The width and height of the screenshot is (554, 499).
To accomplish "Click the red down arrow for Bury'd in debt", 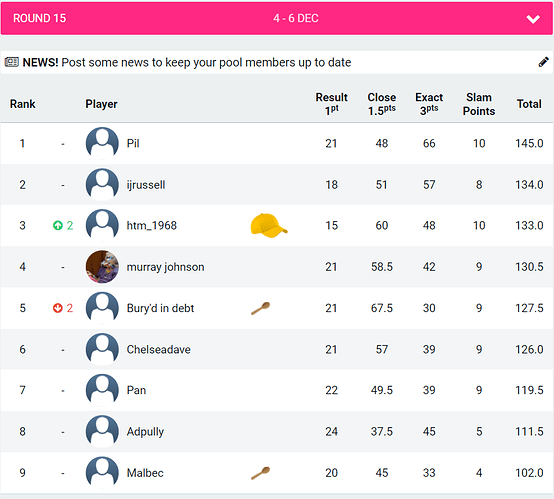I will (58, 308).
